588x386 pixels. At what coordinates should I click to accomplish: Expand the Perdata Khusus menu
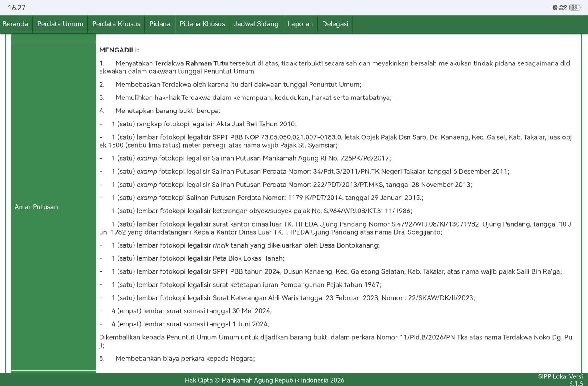pyautogui.click(x=116, y=24)
